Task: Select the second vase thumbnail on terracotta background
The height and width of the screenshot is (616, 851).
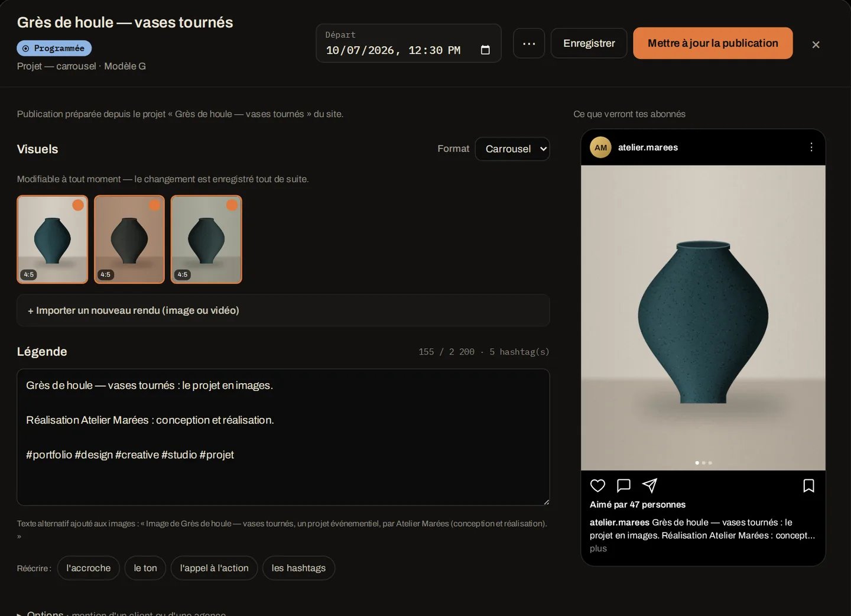Action: click(x=129, y=239)
